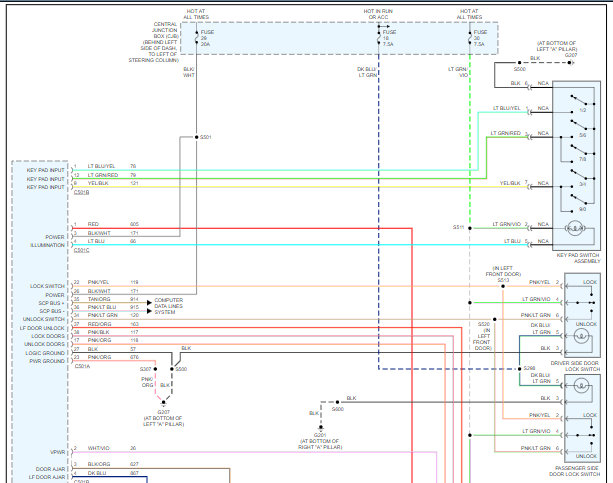613x483 pixels.
Task: Select the S301 splice point
Action: 197,137
